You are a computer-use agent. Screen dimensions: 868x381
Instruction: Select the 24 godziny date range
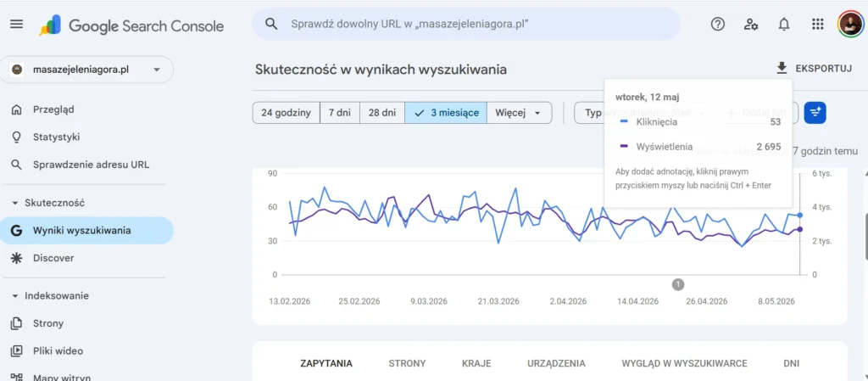pos(287,113)
